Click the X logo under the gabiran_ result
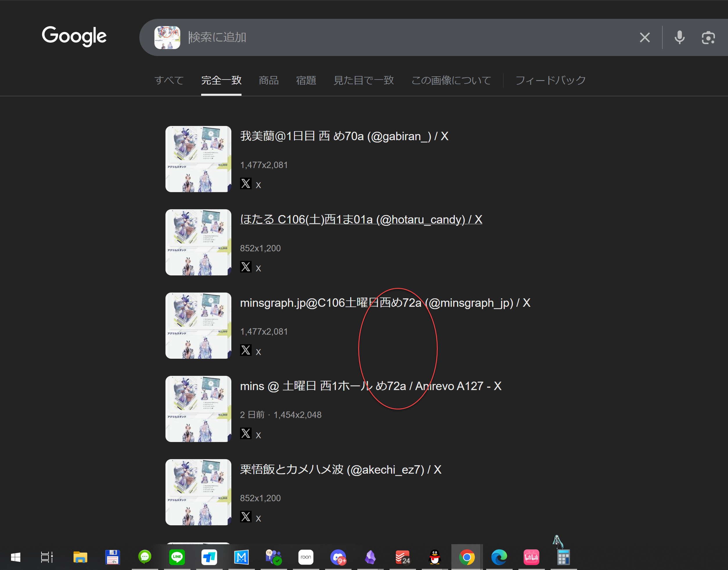 246,184
